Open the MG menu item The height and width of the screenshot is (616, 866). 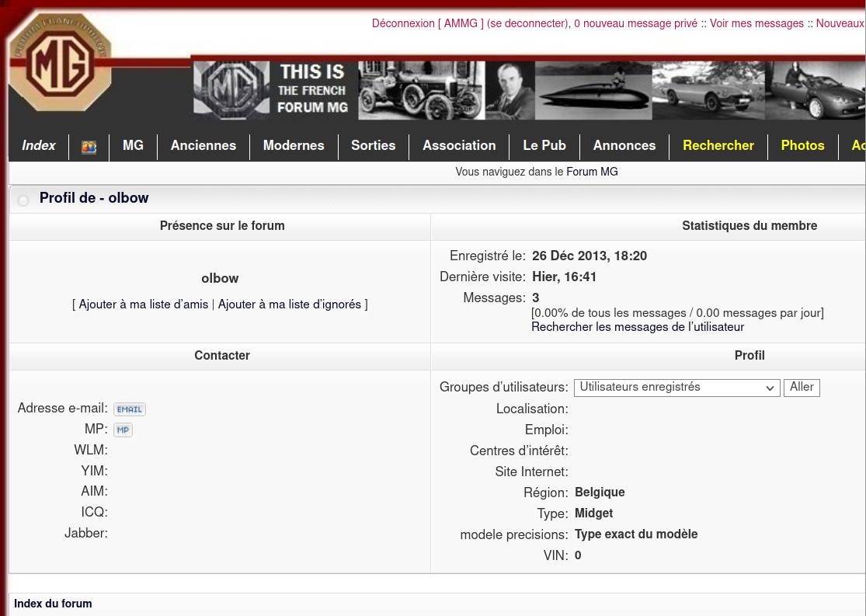(133, 145)
